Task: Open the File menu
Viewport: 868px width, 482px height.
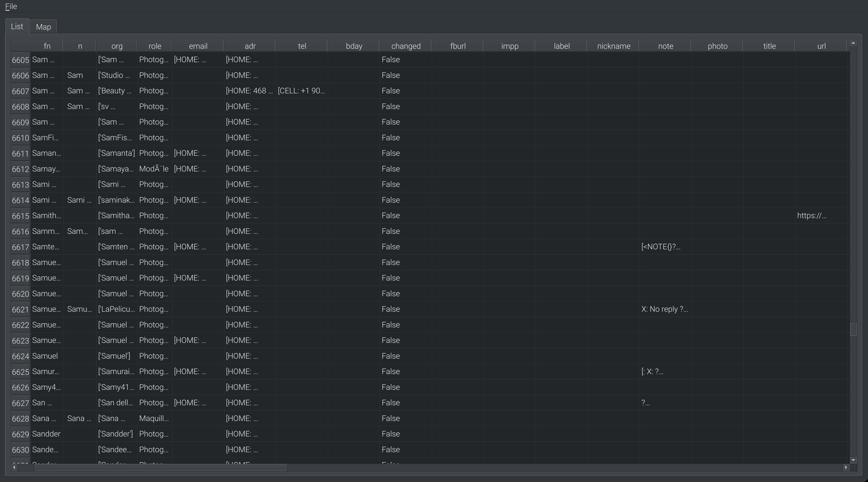Action: [x=11, y=6]
